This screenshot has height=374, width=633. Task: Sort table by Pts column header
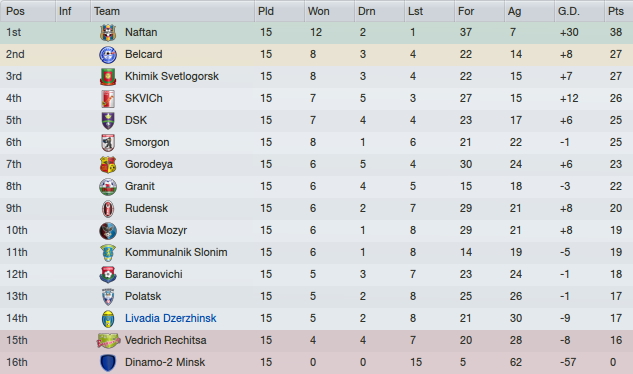coord(618,11)
